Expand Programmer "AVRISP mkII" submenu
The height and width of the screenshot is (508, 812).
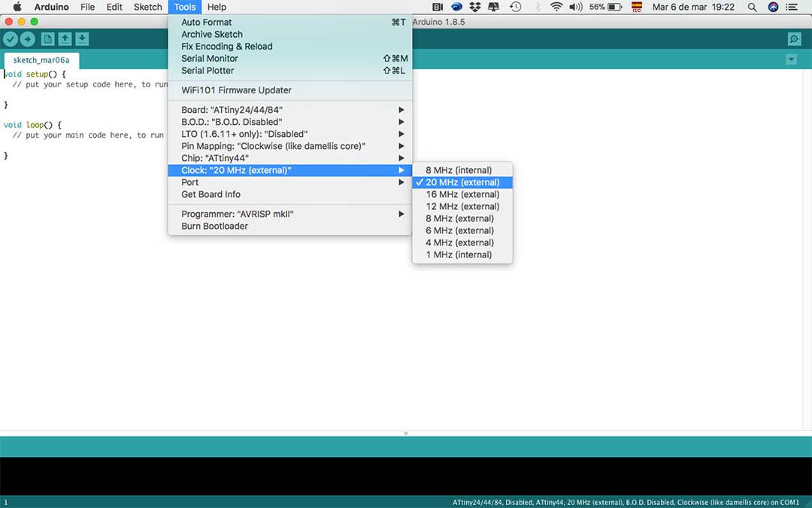click(290, 214)
